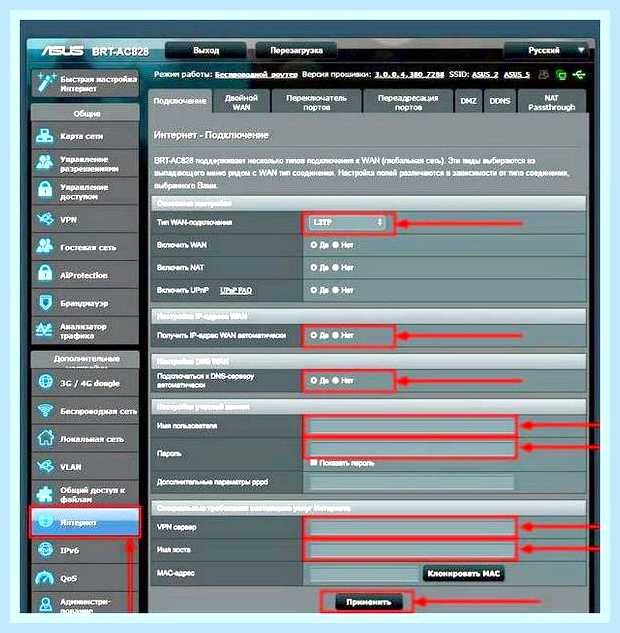The image size is (620, 633).
Task: Switch to the DMZ tab
Action: point(468,101)
